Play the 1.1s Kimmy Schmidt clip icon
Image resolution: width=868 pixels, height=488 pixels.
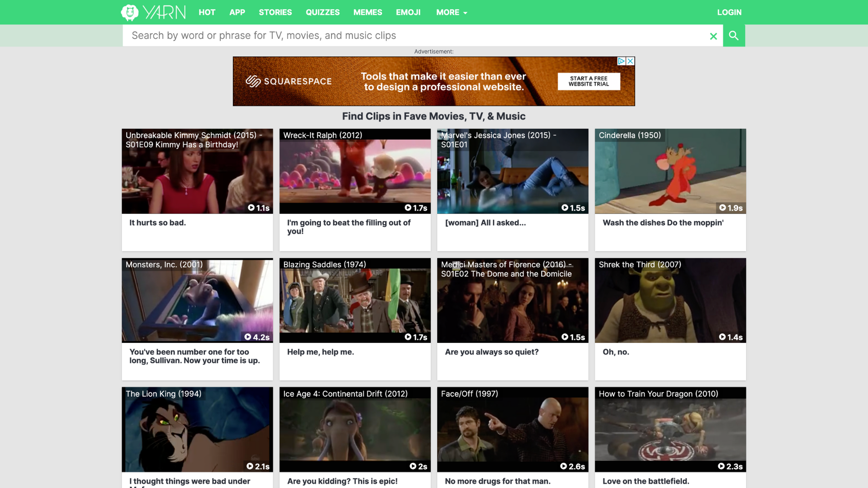pyautogui.click(x=251, y=208)
